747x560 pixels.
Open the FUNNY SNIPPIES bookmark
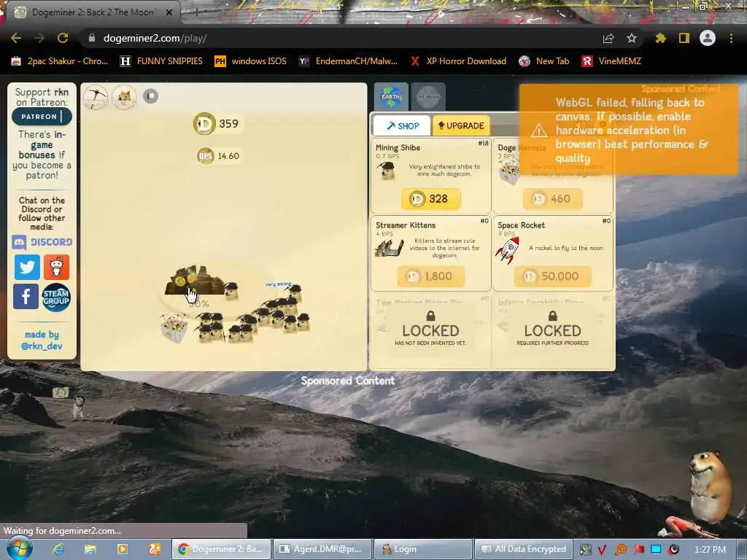tap(161, 61)
